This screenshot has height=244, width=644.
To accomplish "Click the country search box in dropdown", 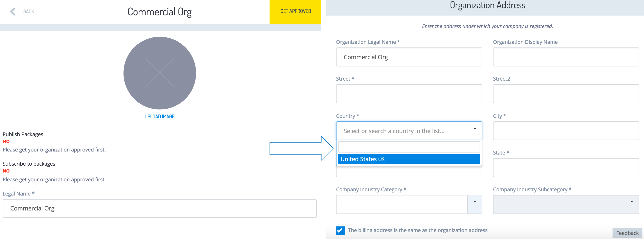I will pos(409,147).
